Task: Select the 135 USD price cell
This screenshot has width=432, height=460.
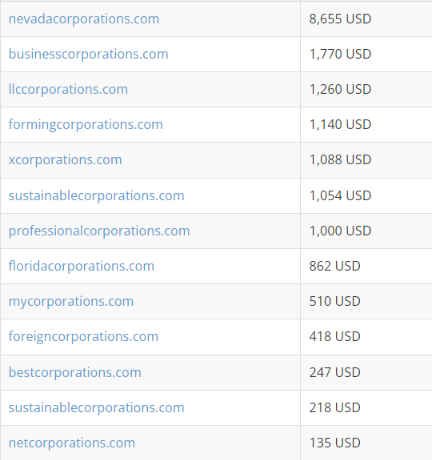Action: [x=366, y=443]
